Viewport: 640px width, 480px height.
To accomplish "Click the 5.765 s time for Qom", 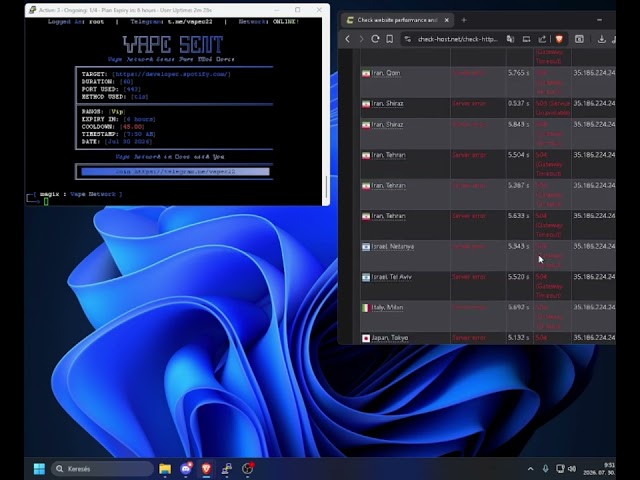I will pyautogui.click(x=518, y=73).
